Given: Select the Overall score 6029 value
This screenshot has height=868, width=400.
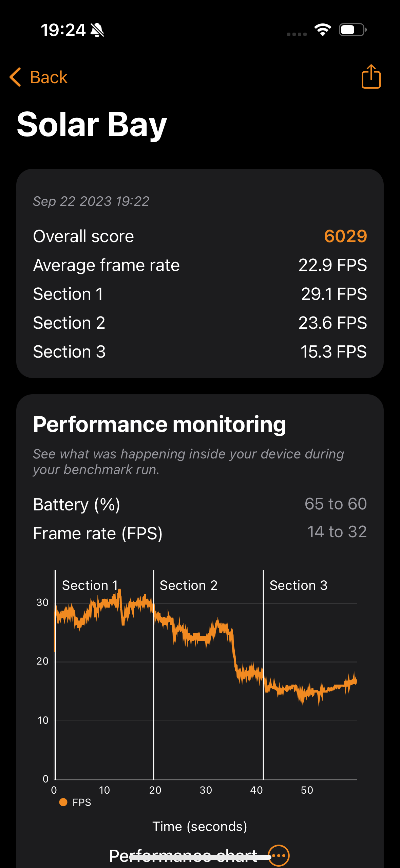Looking at the screenshot, I should (x=345, y=236).
